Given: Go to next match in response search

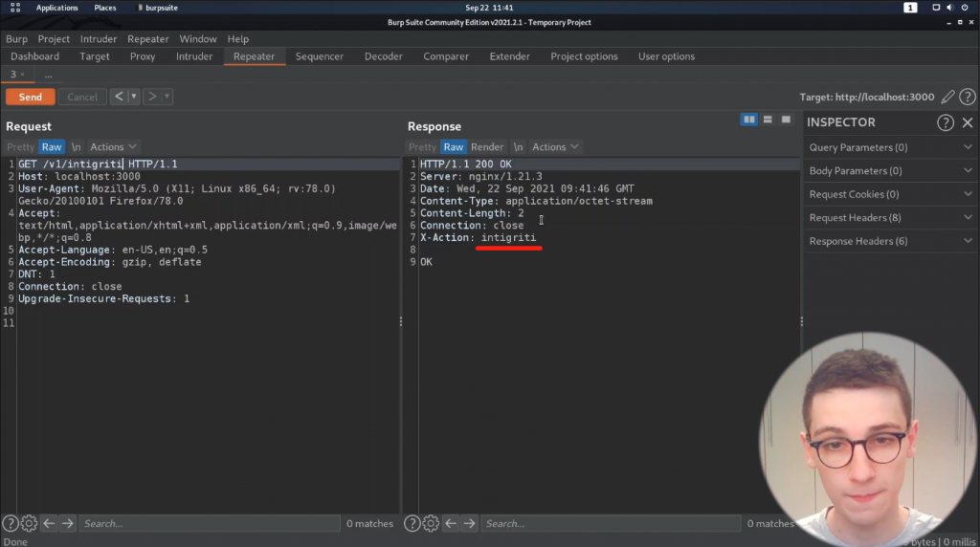Looking at the screenshot, I should (469, 523).
